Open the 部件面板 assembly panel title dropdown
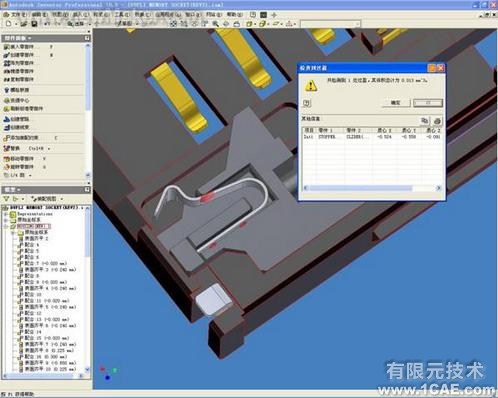 click(x=18, y=38)
